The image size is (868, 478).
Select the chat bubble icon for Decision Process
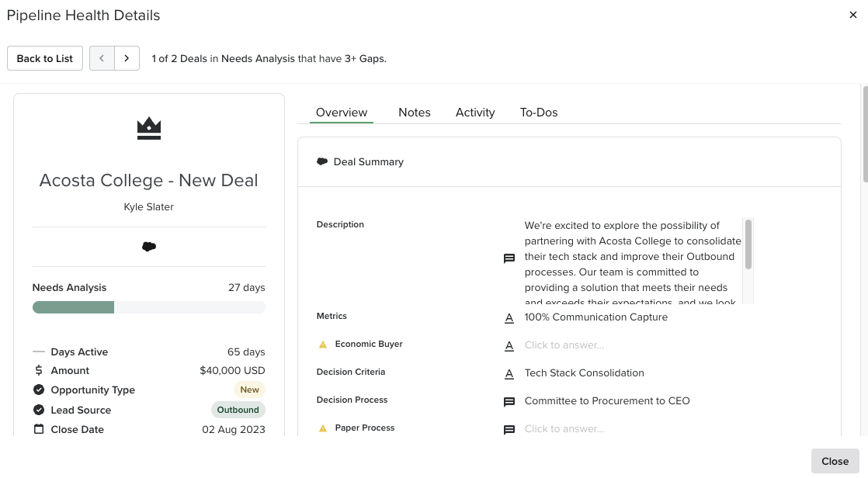coord(509,401)
